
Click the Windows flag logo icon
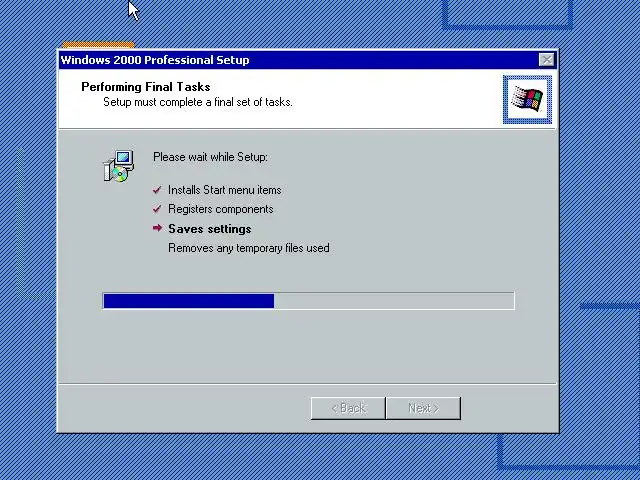coord(527,99)
